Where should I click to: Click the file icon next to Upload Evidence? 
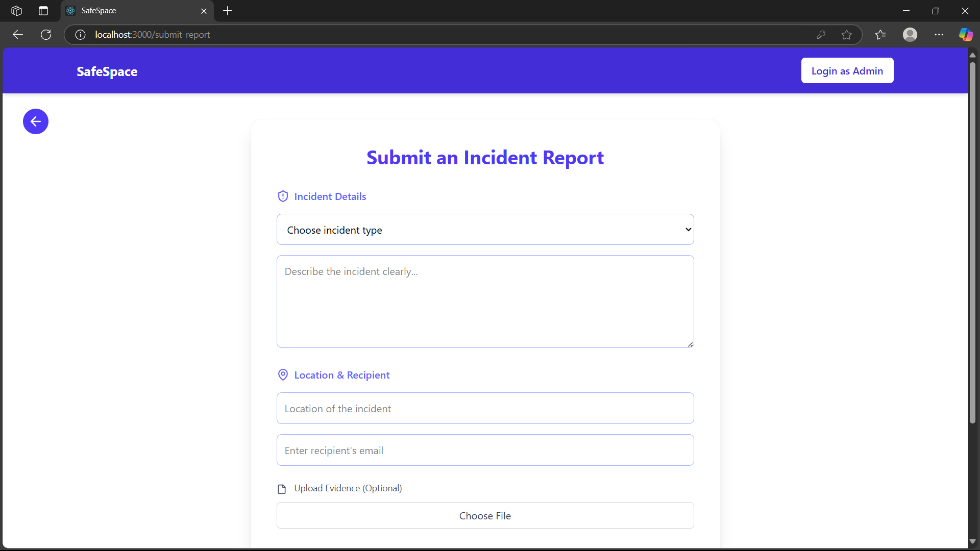click(x=282, y=489)
